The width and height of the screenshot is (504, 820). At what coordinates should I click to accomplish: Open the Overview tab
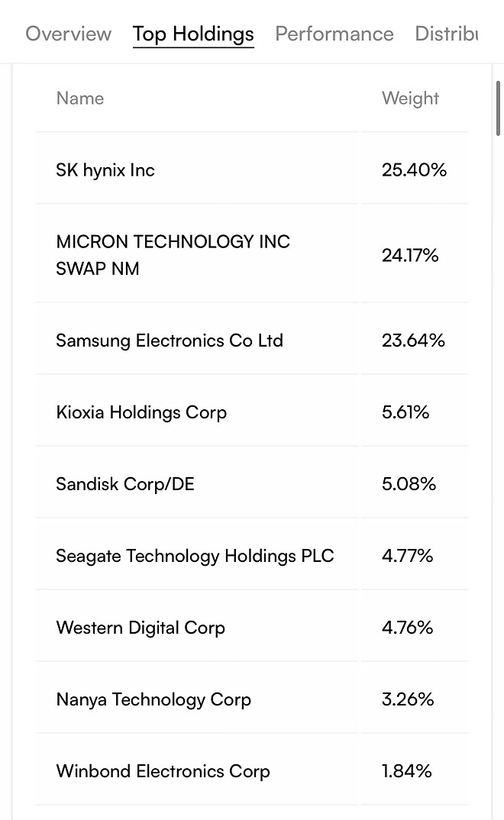click(x=68, y=34)
